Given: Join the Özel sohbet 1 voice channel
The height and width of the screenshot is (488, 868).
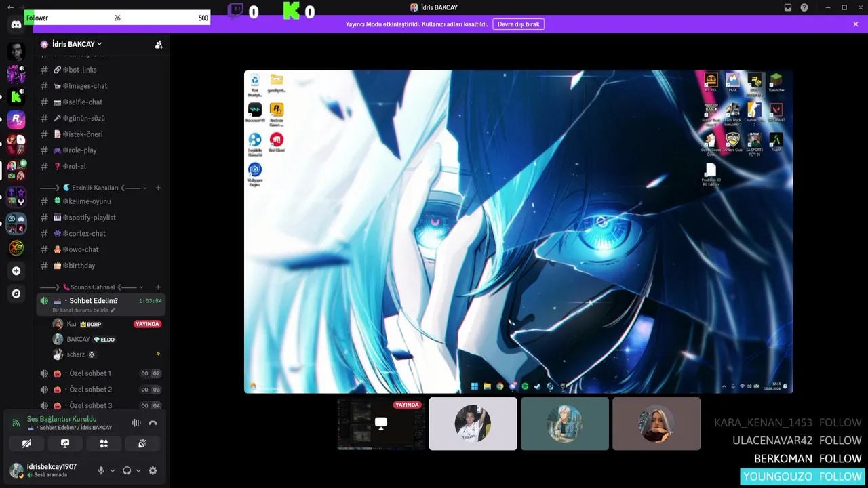Looking at the screenshot, I should click(101, 373).
